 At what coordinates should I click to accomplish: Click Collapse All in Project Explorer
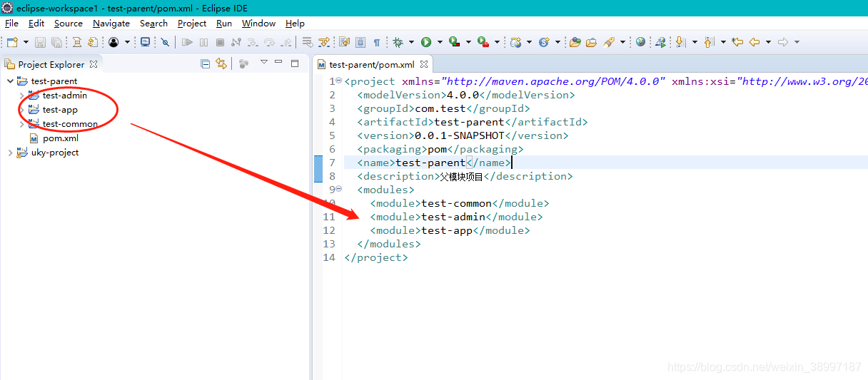(x=206, y=63)
